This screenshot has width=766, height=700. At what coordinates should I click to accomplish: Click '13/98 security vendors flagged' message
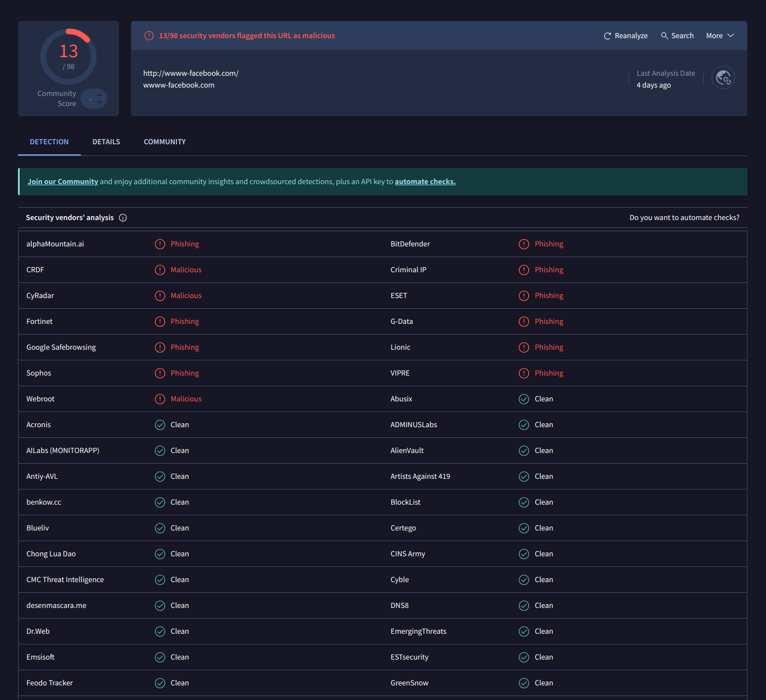point(247,36)
